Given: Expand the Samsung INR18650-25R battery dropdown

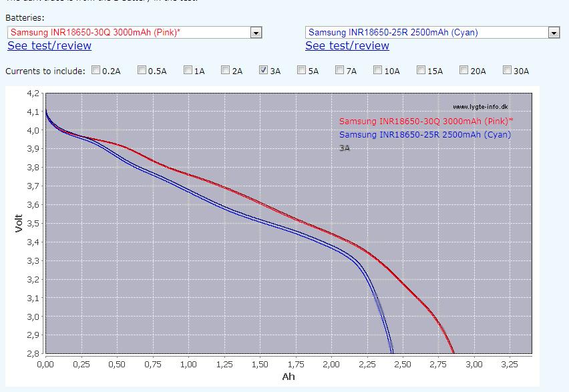Looking at the screenshot, I should tap(431, 32).
